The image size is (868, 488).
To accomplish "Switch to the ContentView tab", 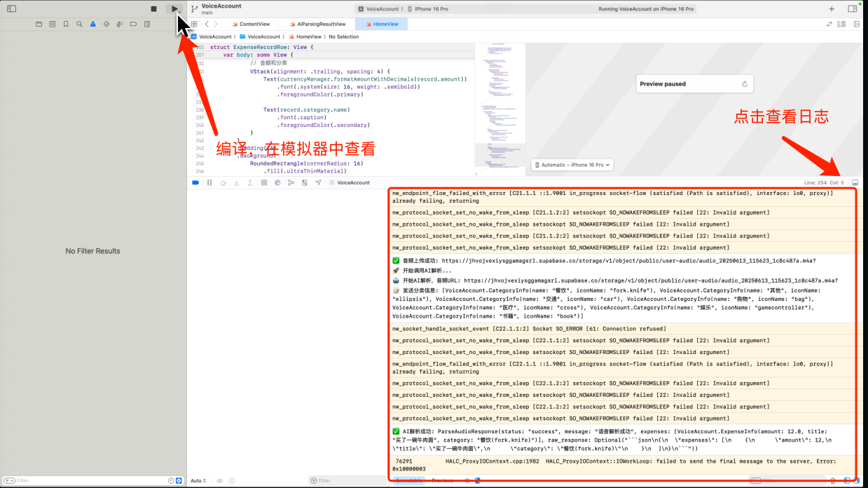I will [x=249, y=24].
